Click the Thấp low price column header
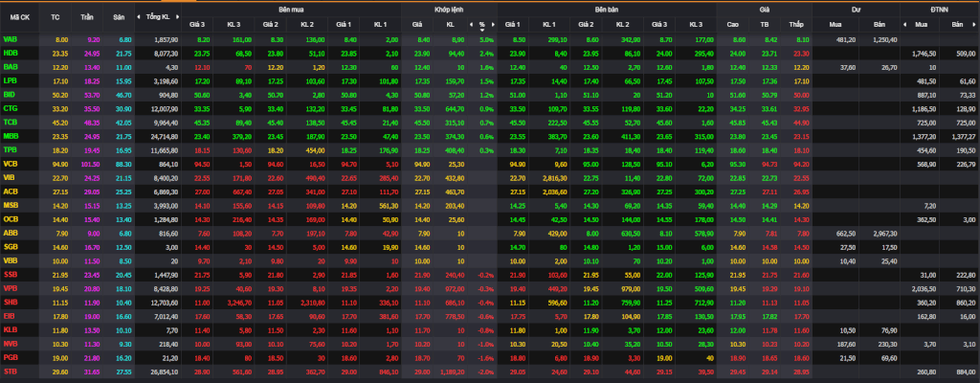 [795, 25]
